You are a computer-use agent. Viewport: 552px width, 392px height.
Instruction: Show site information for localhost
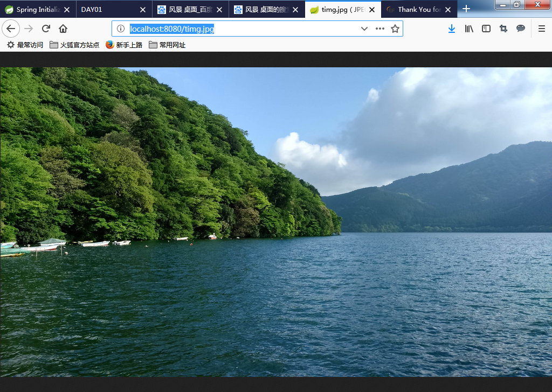tap(121, 29)
